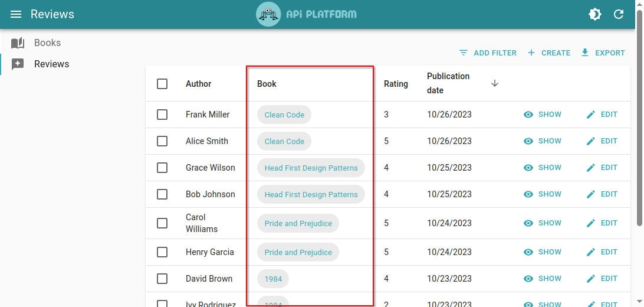The height and width of the screenshot is (307, 644).
Task: Click the author name Henry Garcia
Action: coord(210,252)
